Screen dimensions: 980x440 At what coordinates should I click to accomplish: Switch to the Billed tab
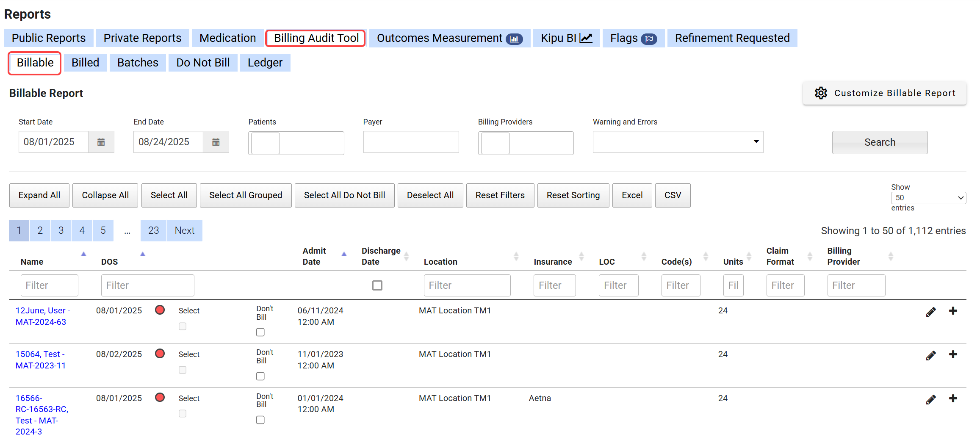click(x=85, y=63)
